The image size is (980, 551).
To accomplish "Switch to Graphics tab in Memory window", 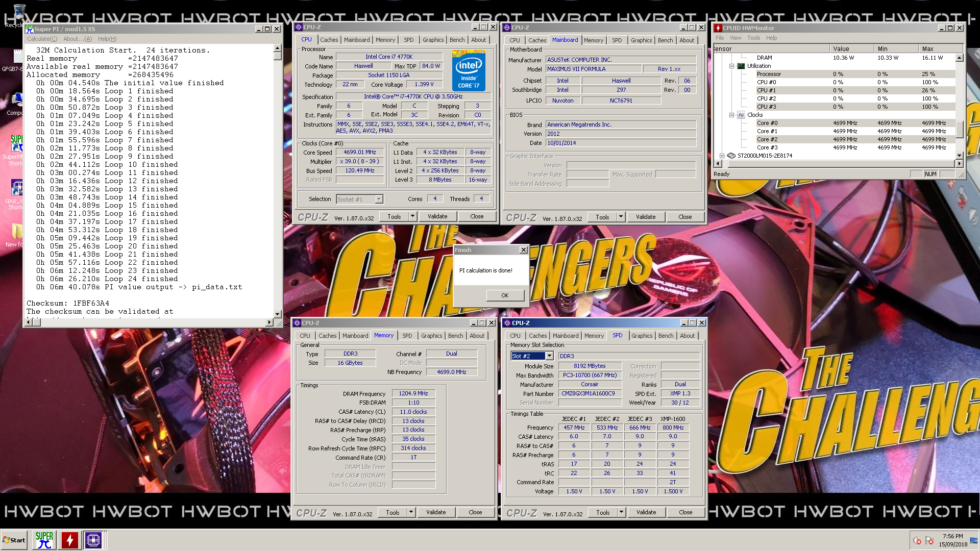I will click(x=432, y=336).
